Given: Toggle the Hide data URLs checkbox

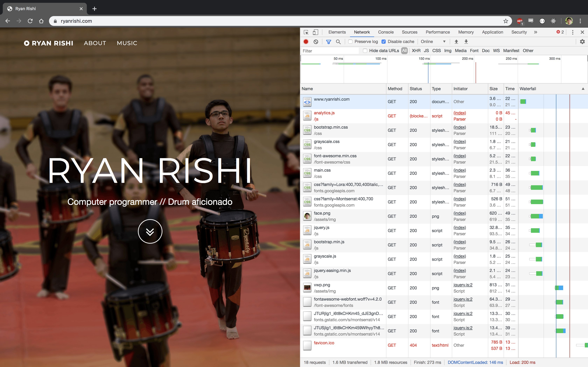Looking at the screenshot, I should (365, 50).
